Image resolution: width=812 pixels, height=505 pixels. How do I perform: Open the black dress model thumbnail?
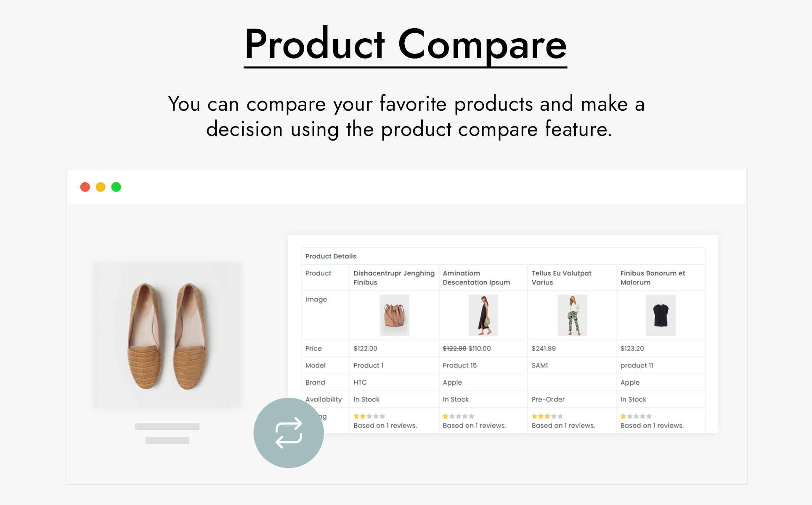point(483,315)
